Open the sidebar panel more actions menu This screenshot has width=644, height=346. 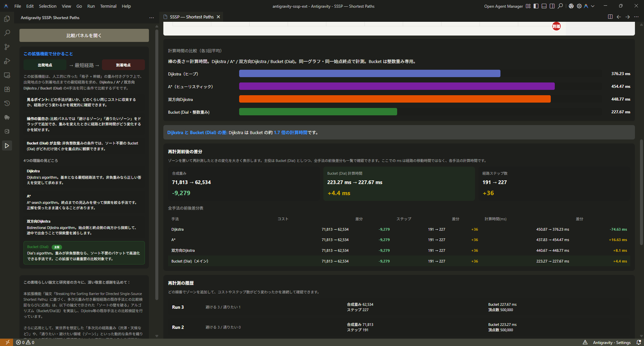[x=152, y=18]
